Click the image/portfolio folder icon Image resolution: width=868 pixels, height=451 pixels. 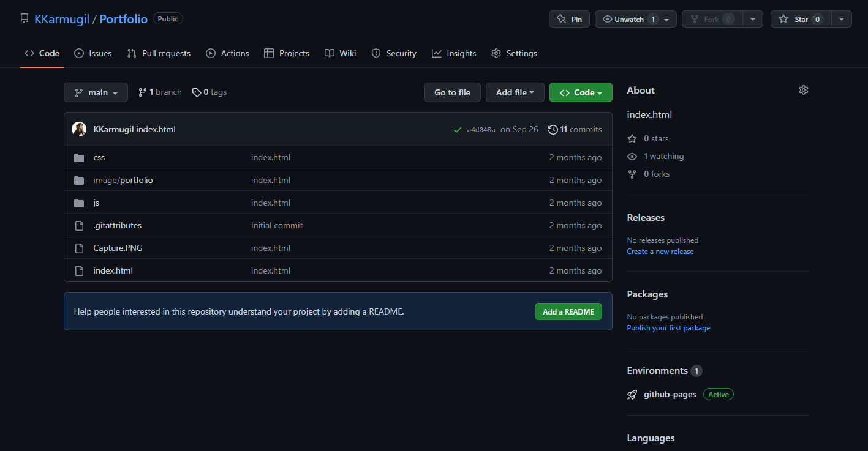79,181
